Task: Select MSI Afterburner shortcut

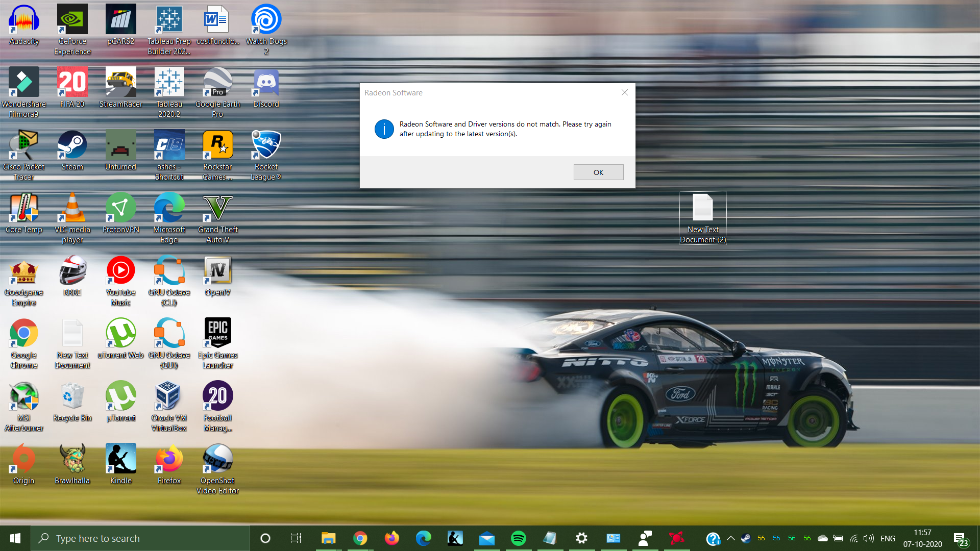Action: [x=24, y=406]
